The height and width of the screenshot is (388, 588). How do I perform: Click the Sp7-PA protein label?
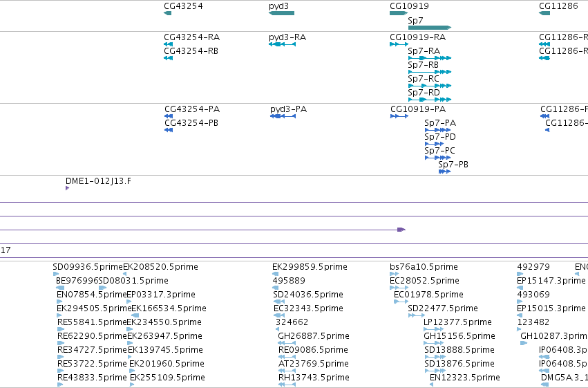pyautogui.click(x=440, y=123)
